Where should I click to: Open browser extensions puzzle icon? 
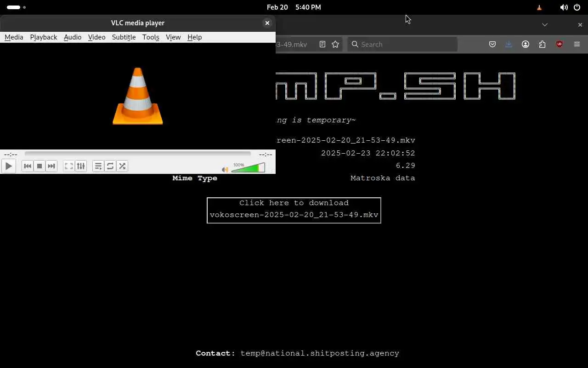point(543,44)
